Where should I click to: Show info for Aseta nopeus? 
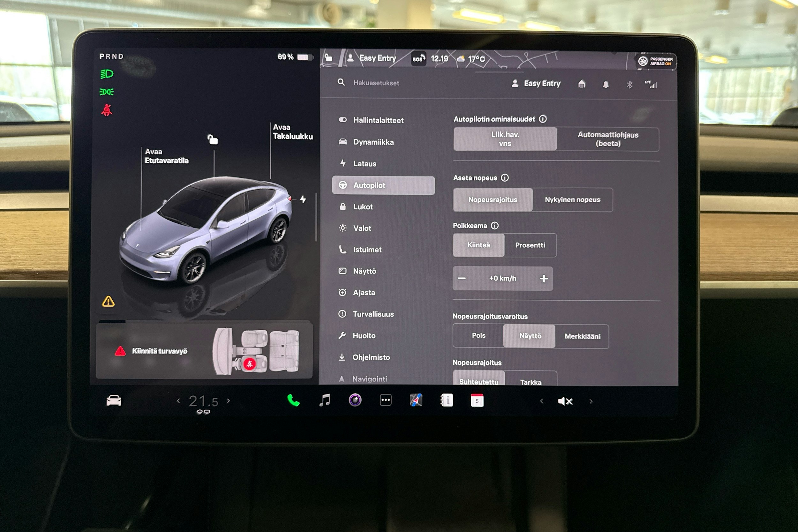pos(505,178)
